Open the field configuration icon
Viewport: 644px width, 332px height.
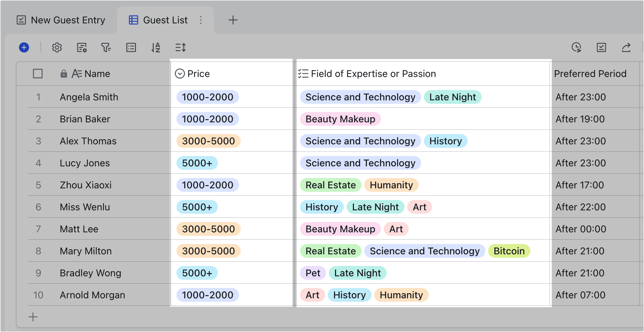click(x=82, y=48)
